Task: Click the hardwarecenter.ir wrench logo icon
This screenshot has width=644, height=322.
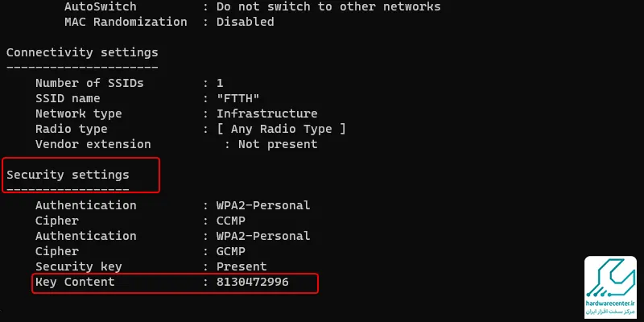Action: click(x=611, y=278)
